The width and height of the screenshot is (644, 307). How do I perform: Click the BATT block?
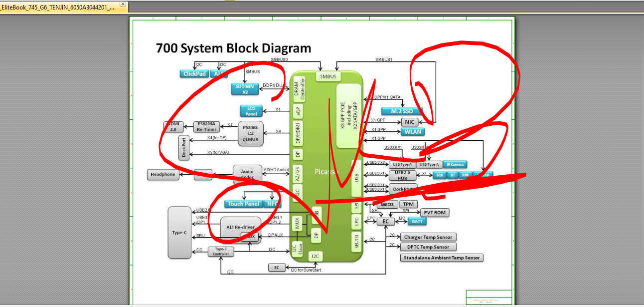tap(417, 221)
